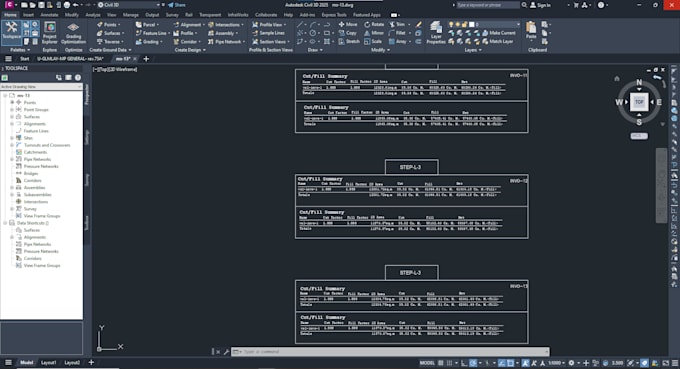This screenshot has width=680, height=369.
Task: Click the Line draw tool
Action: 300,25
